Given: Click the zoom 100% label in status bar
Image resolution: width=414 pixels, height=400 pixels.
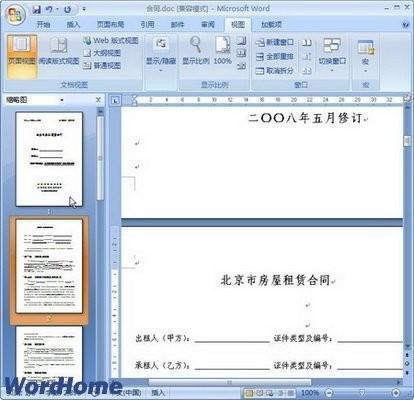Looking at the screenshot, I should pos(310,393).
